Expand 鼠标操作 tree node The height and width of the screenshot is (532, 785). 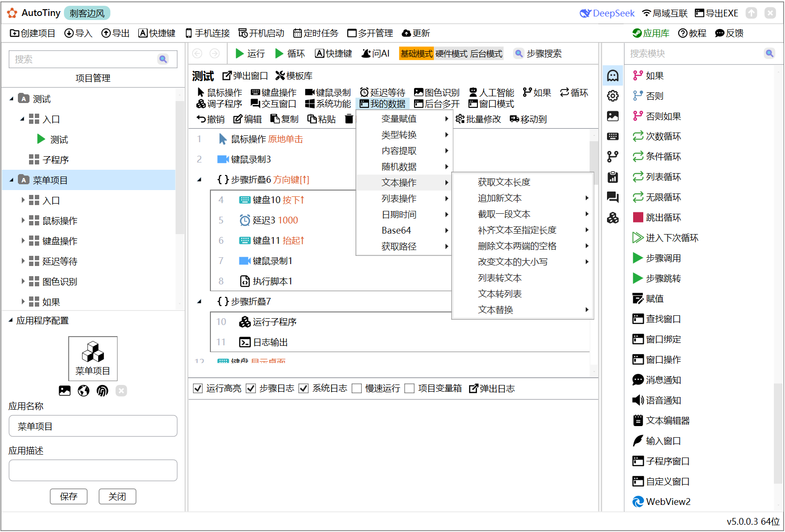click(23, 221)
